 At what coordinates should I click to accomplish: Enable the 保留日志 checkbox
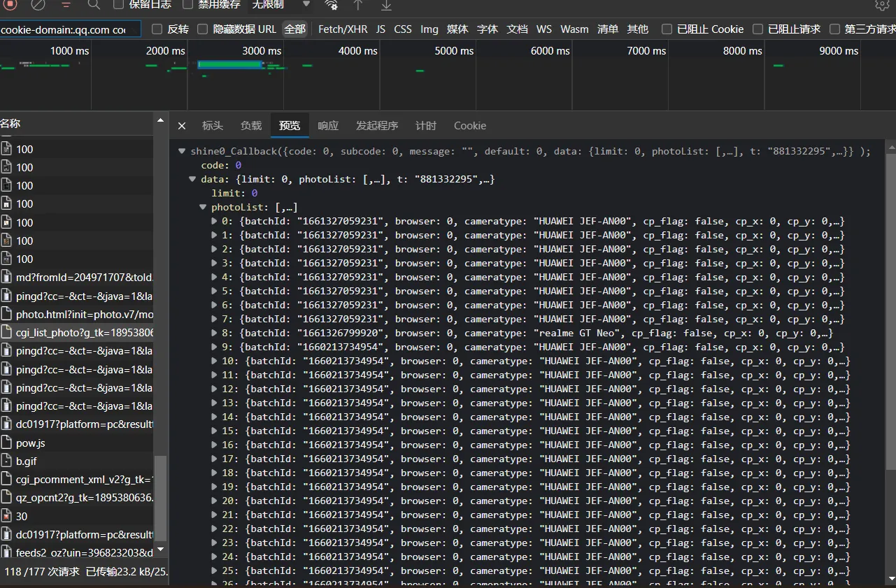pyautogui.click(x=118, y=4)
